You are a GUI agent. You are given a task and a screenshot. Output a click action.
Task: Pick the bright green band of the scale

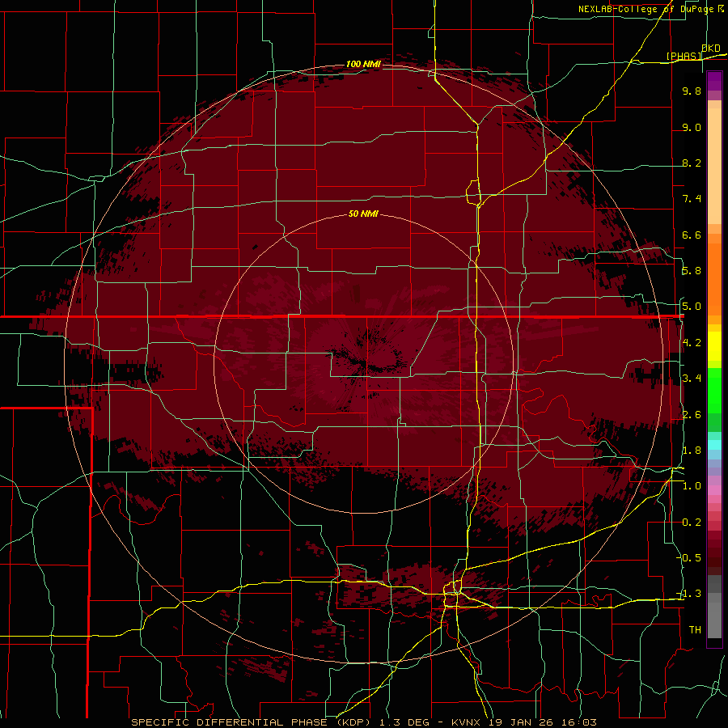click(714, 390)
